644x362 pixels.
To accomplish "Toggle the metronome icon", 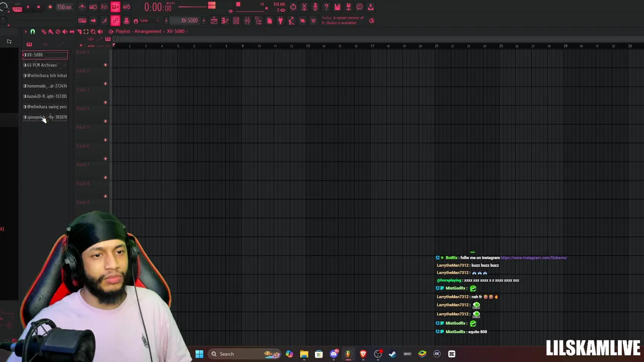I will click(x=82, y=7).
